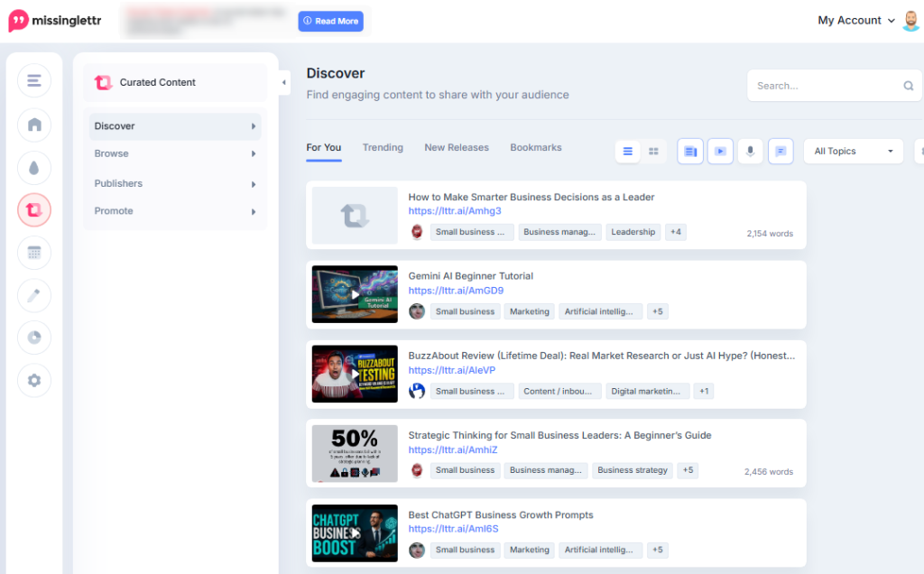Image resolution: width=924 pixels, height=574 pixels.
Task: Switch to grid view layout
Action: click(653, 152)
